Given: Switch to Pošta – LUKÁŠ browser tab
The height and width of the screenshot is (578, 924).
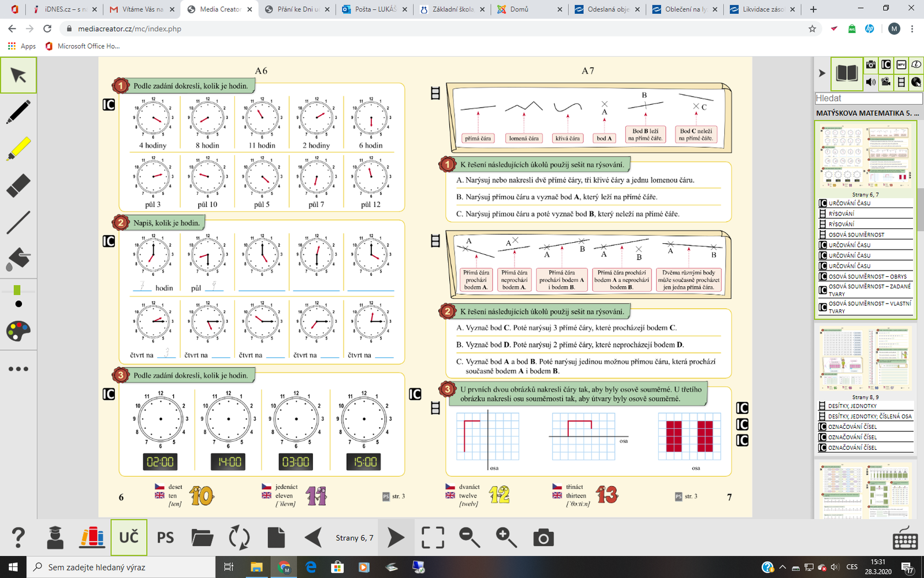Looking at the screenshot, I should pos(374,9).
